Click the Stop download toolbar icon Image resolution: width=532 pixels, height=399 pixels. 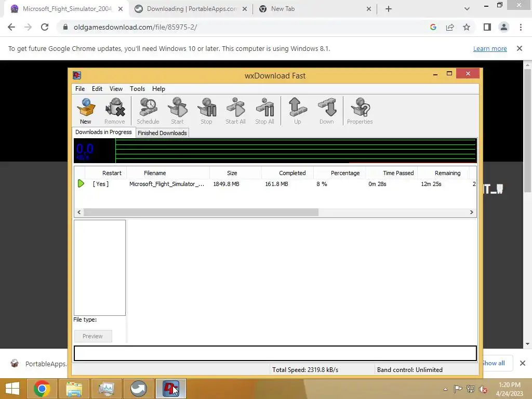pyautogui.click(x=206, y=111)
